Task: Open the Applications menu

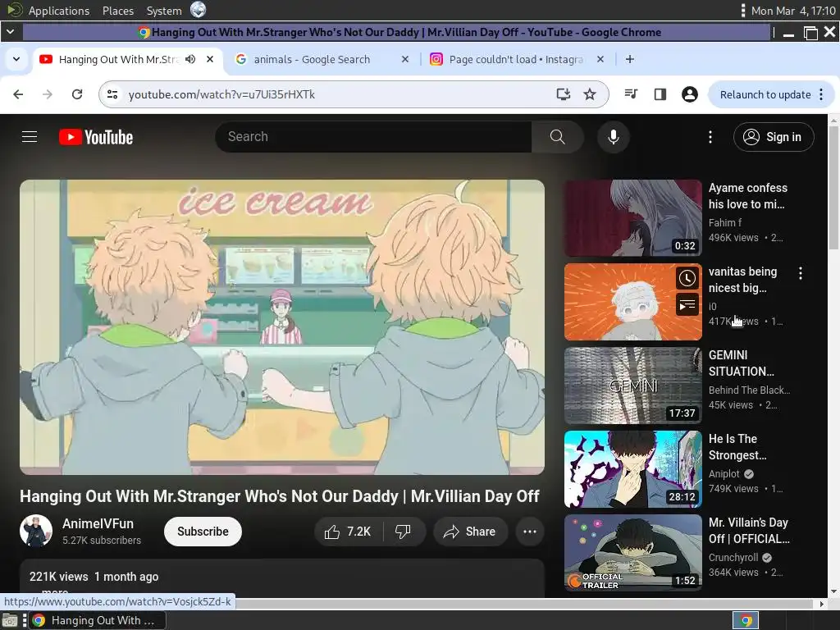Action: [59, 11]
